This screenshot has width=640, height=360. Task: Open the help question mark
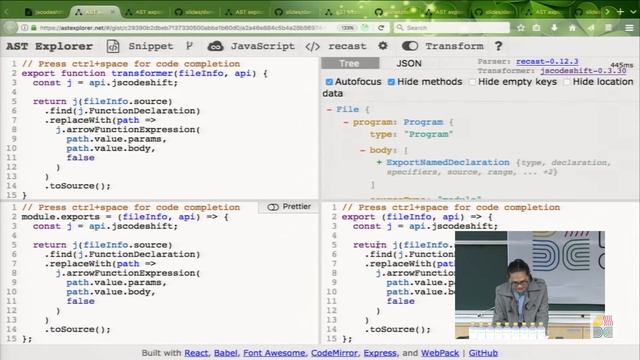(498, 46)
